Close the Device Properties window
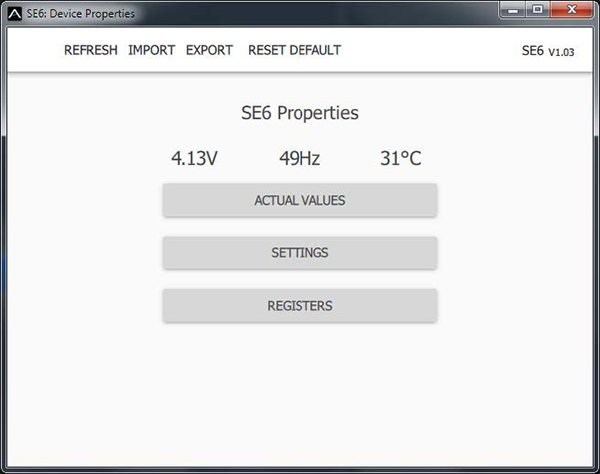 click(x=572, y=11)
